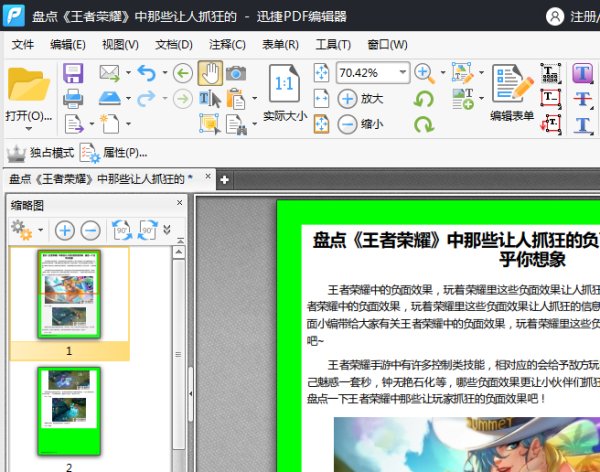Expand more thumbnail toolbar options chevron
Image resolution: width=600 pixels, height=472 pixels.
(167, 230)
